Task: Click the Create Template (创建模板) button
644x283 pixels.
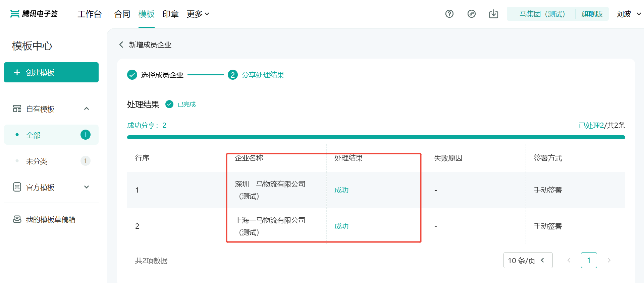Action: (x=51, y=72)
